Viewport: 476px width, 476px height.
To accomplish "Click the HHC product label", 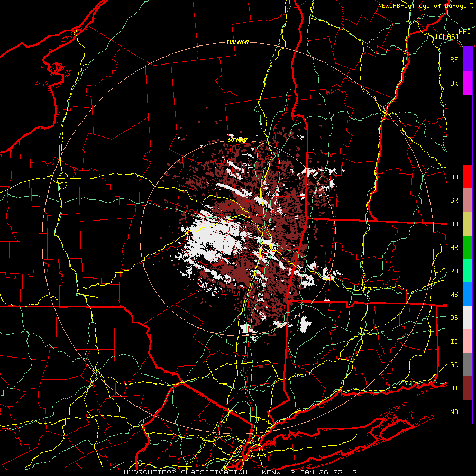I will pyautogui.click(x=464, y=32).
